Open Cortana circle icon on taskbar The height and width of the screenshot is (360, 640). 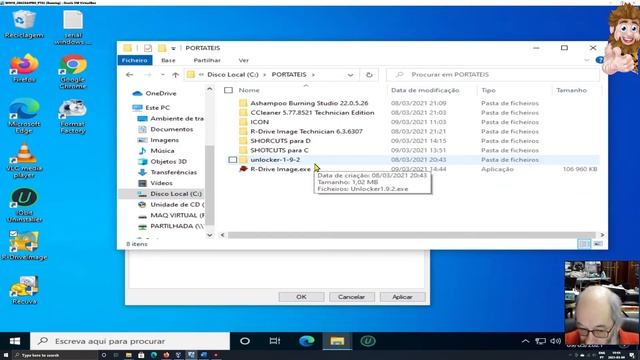pyautogui.click(x=244, y=341)
